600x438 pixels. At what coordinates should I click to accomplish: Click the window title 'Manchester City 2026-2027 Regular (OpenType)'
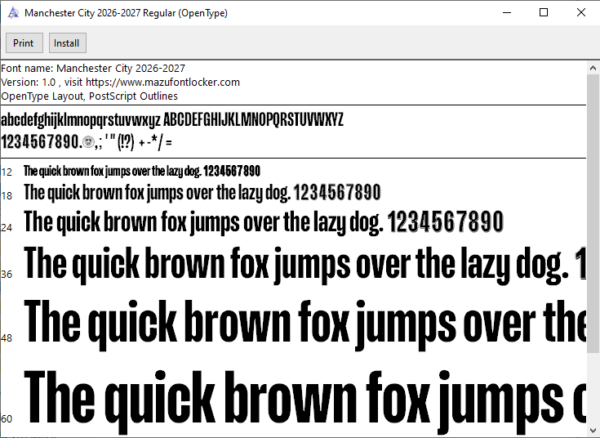[x=126, y=13]
